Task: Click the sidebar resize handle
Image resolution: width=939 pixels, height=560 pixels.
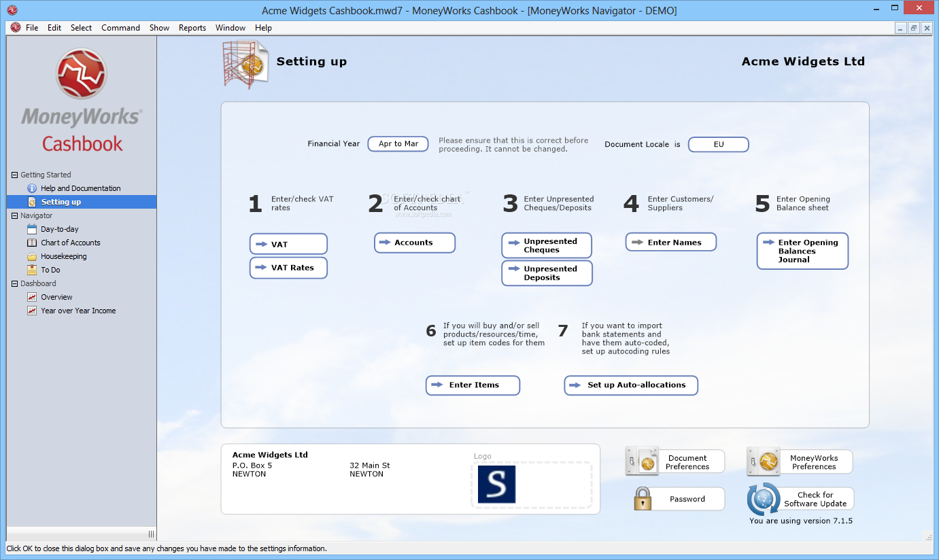Action: point(151,533)
